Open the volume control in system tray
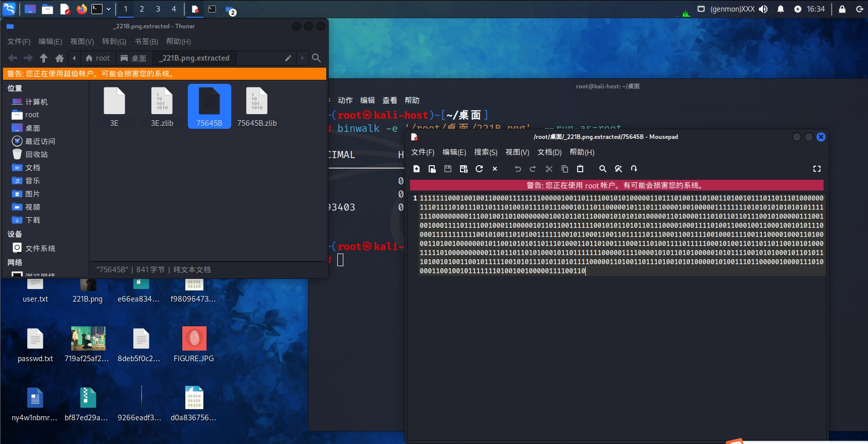This screenshot has width=868, height=444. pyautogui.click(x=763, y=9)
